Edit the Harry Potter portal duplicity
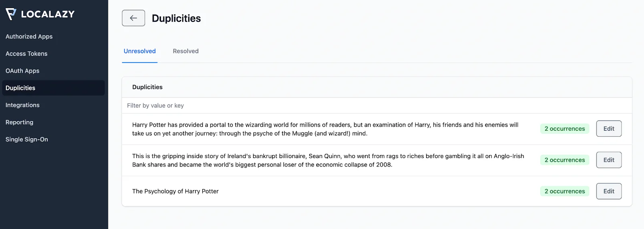 609,129
